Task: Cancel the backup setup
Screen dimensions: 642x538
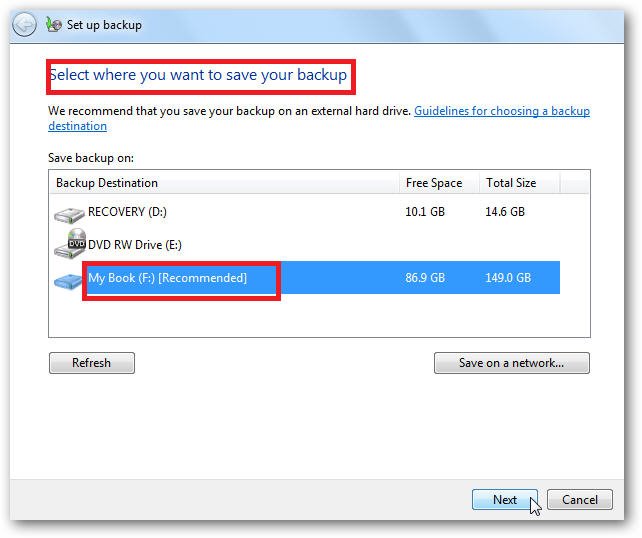Action: coord(580,500)
